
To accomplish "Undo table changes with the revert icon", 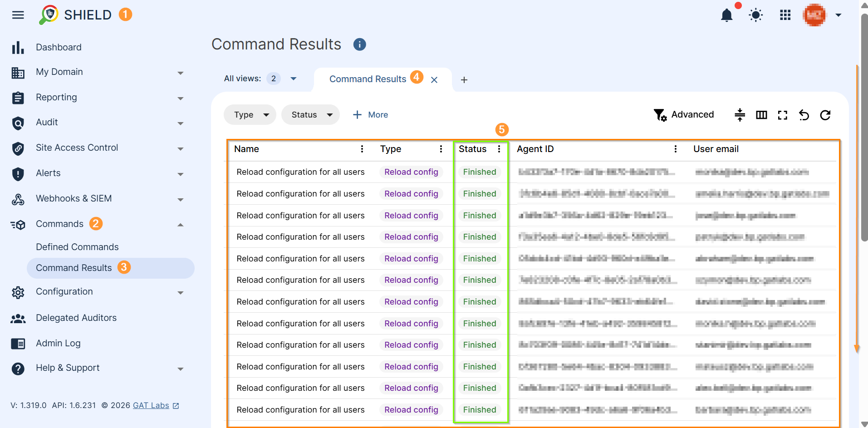I will pyautogui.click(x=804, y=115).
